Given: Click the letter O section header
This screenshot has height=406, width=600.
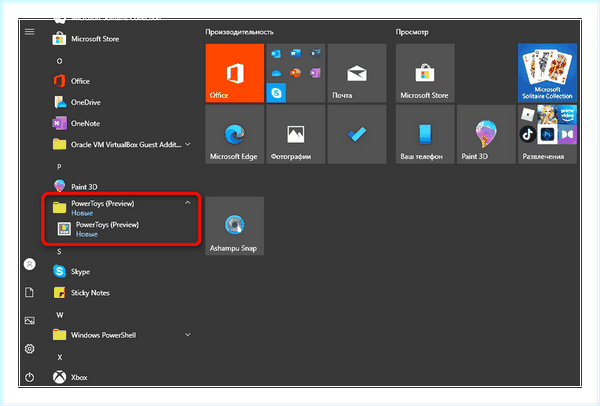Looking at the screenshot, I should [x=59, y=61].
